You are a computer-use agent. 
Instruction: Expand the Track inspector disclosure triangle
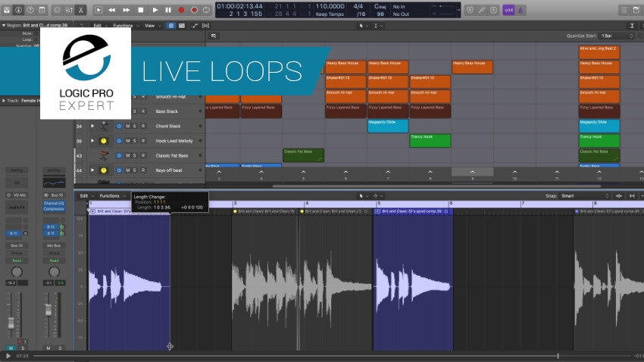point(4,101)
